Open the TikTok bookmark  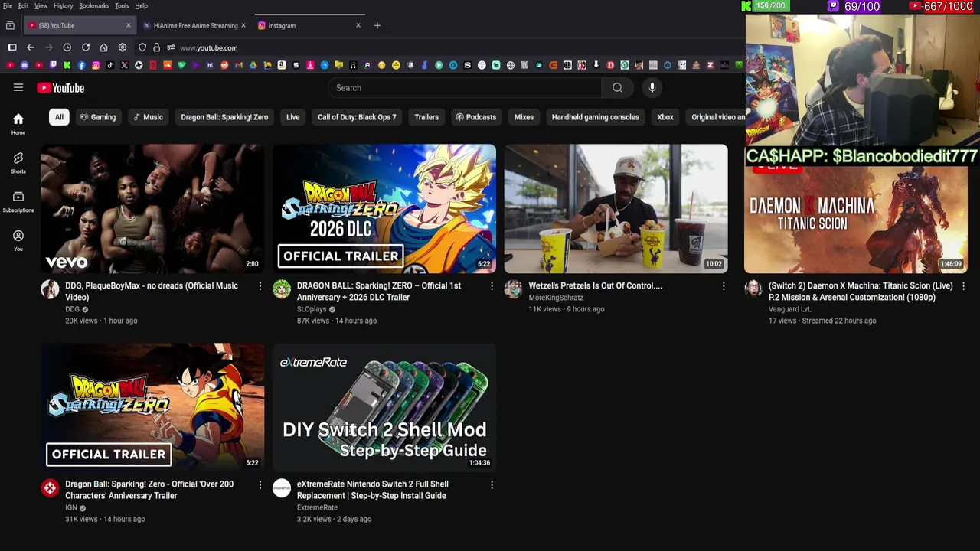pos(110,65)
